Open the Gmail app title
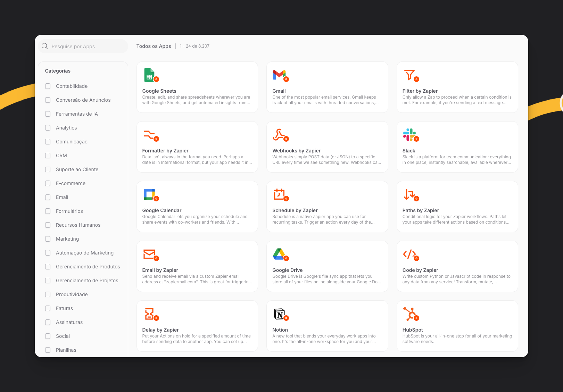563x392 pixels. pyautogui.click(x=279, y=91)
